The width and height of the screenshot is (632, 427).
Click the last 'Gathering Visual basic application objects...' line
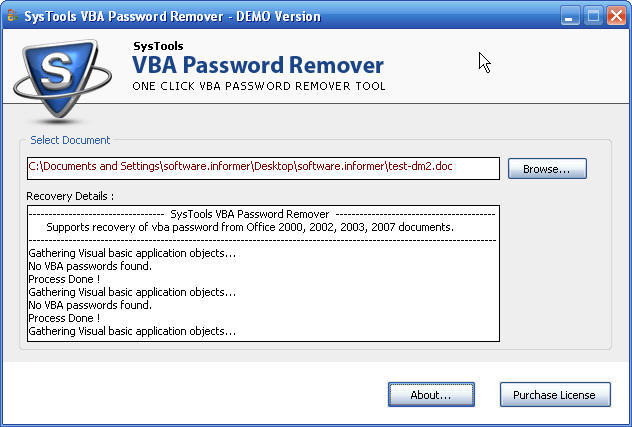point(132,331)
